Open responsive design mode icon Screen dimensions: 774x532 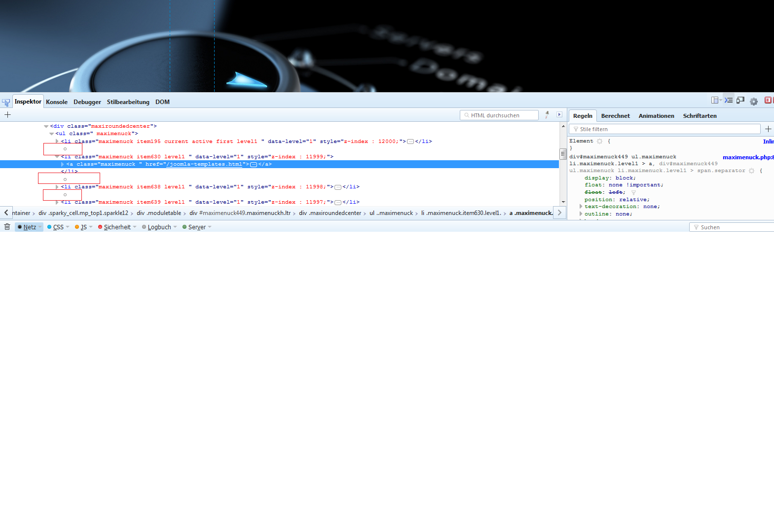tap(740, 100)
